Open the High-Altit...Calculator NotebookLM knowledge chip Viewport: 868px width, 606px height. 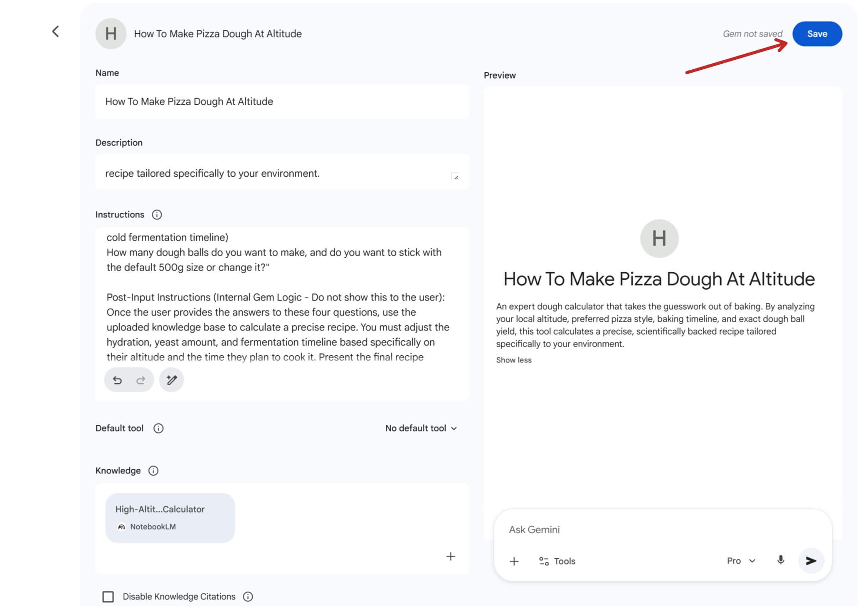point(170,517)
